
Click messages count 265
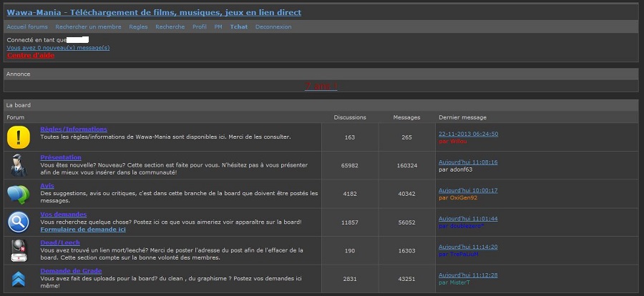[406, 137]
